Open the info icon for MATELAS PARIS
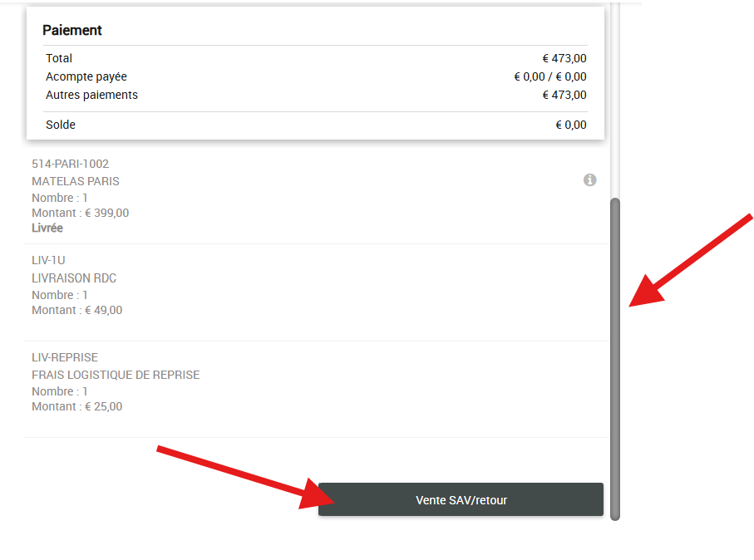 (589, 179)
